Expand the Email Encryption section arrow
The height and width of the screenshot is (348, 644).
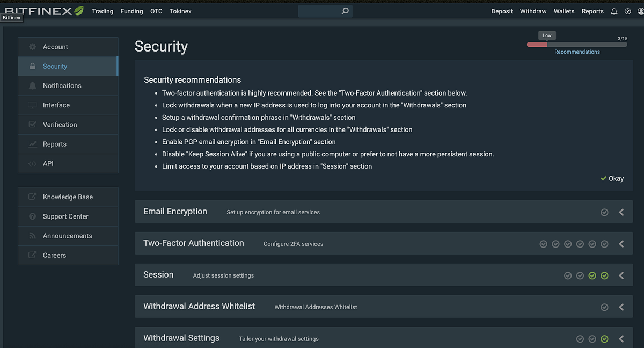[x=621, y=212]
